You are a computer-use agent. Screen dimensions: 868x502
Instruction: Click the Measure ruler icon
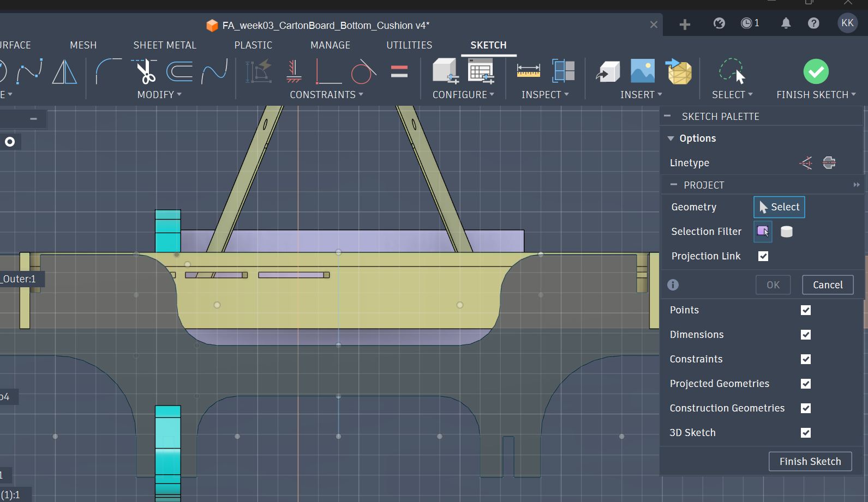point(528,71)
